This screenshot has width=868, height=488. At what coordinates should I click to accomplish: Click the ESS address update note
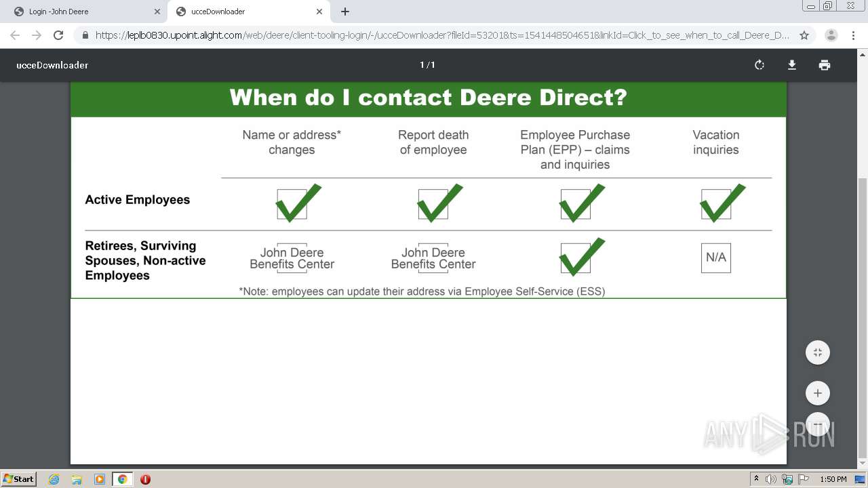coord(422,291)
